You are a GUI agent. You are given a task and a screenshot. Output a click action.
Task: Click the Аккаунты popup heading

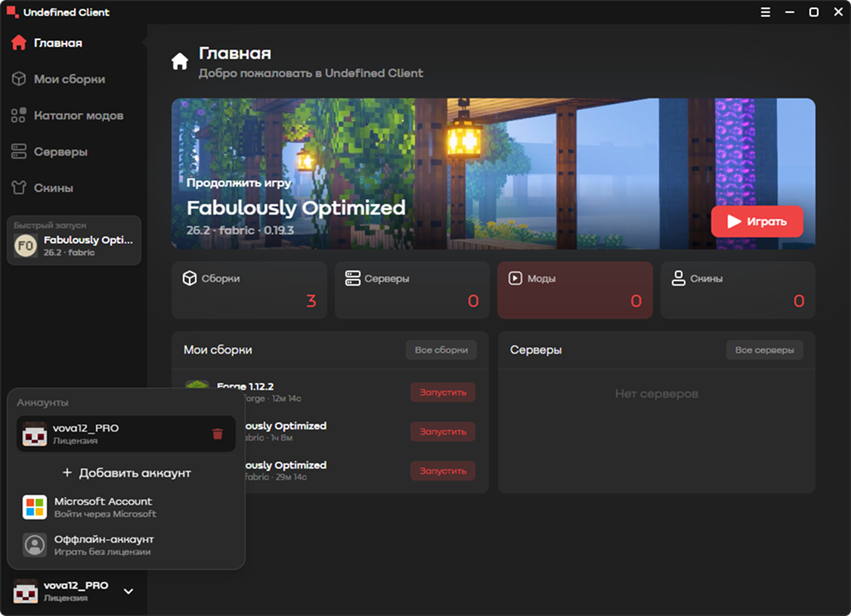pos(42,403)
